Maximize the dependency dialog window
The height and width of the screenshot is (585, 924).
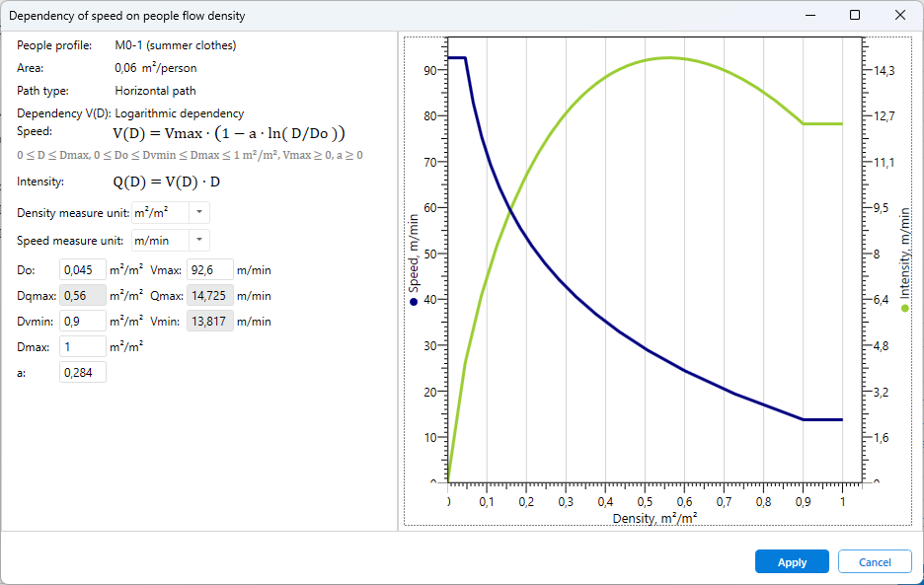pos(855,16)
